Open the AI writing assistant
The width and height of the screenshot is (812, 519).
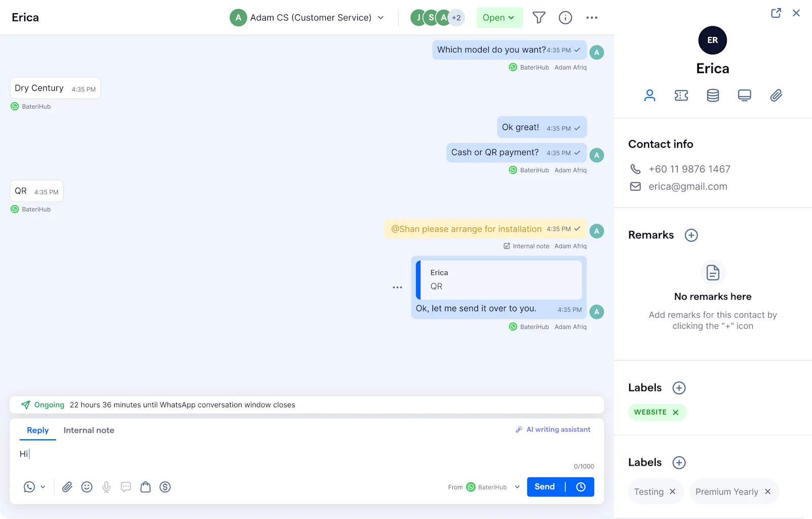click(x=553, y=429)
